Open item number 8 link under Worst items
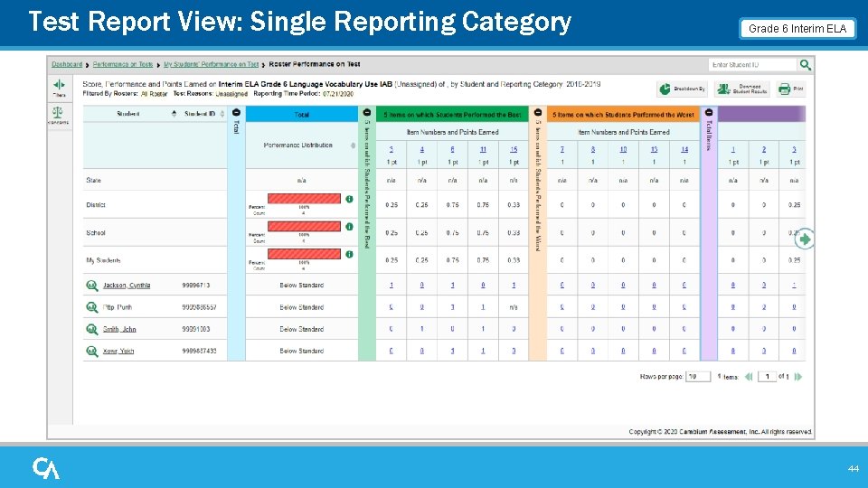This screenshot has height=488, width=868. [593, 149]
